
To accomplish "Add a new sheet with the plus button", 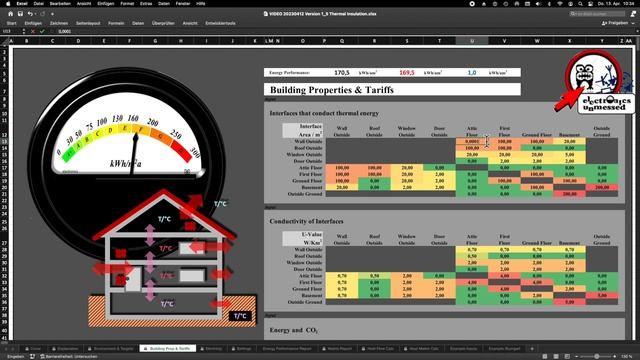I will tap(531, 349).
